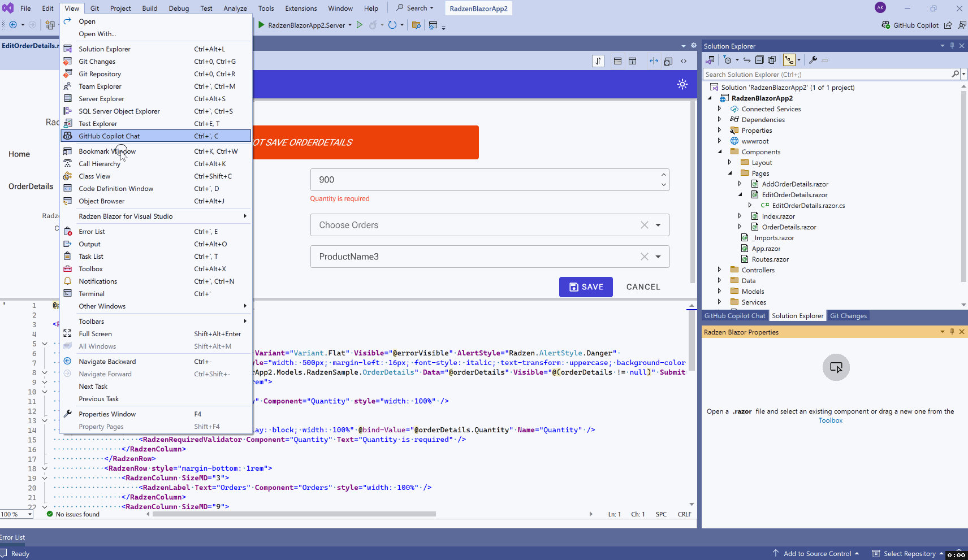Click the find in files folder icon
The image size is (968, 560).
tap(416, 25)
